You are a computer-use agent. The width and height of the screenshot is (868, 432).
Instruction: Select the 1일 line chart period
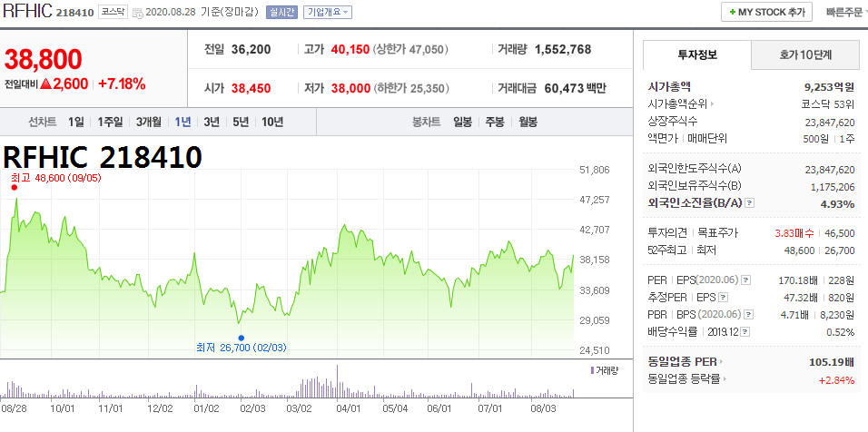click(x=76, y=123)
